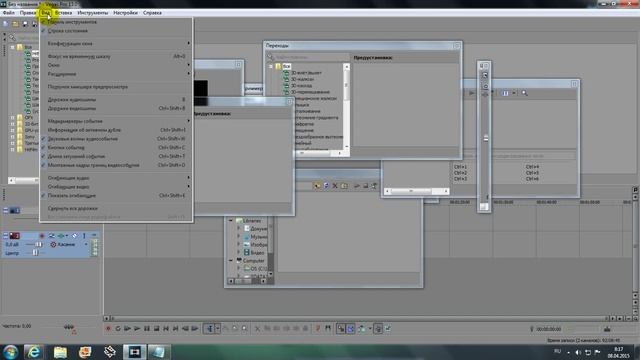Click the Play button in transport bar
The image size is (640, 360).
click(137, 329)
